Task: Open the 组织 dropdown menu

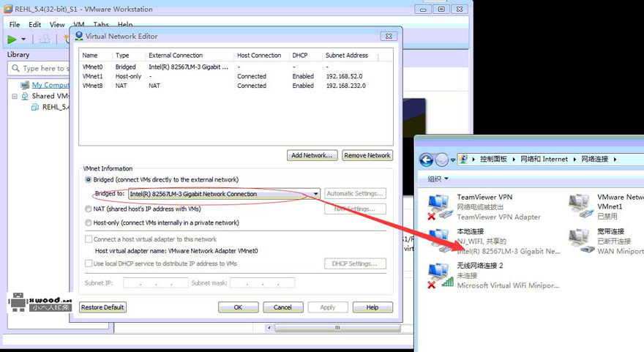Action: [438, 179]
